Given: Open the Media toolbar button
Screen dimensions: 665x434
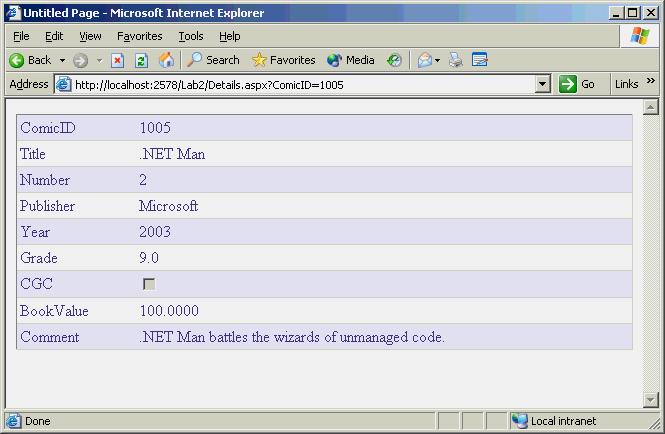Looking at the screenshot, I should point(351,60).
